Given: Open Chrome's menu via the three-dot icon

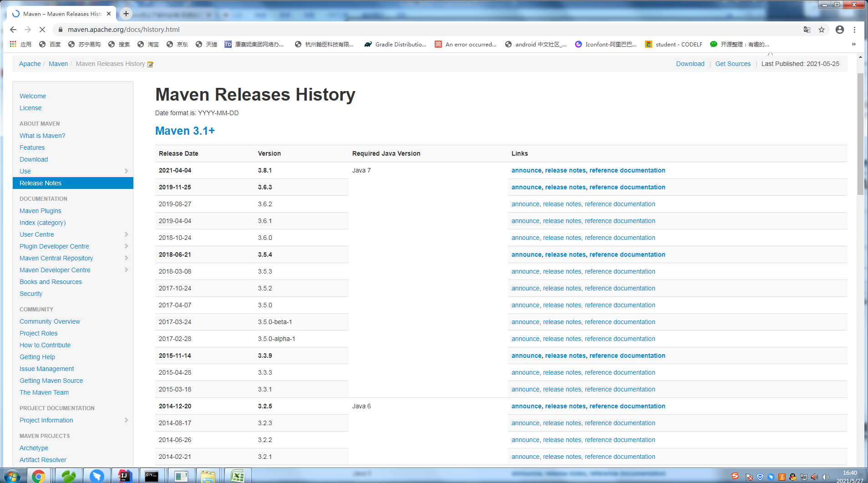Looking at the screenshot, I should tap(854, 29).
